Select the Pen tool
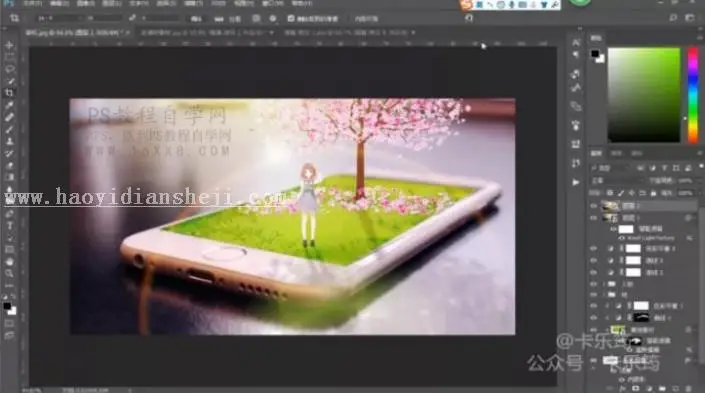This screenshot has width=705, height=393. pyautogui.click(x=9, y=214)
